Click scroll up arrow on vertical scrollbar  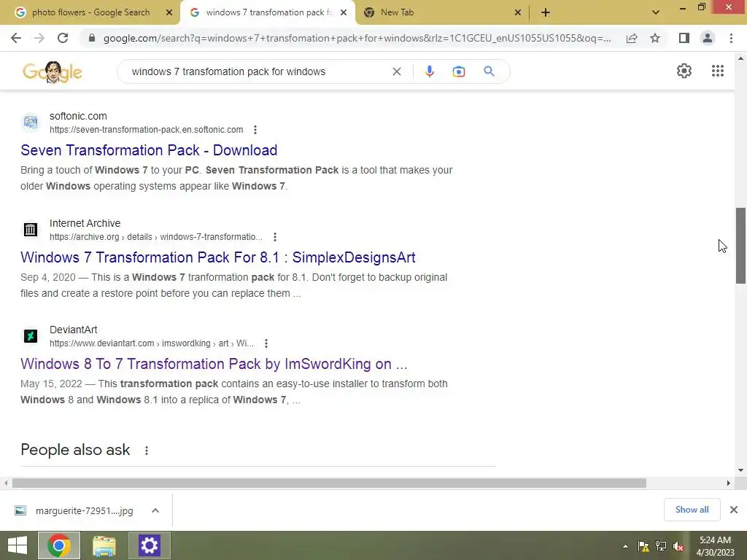(x=741, y=58)
